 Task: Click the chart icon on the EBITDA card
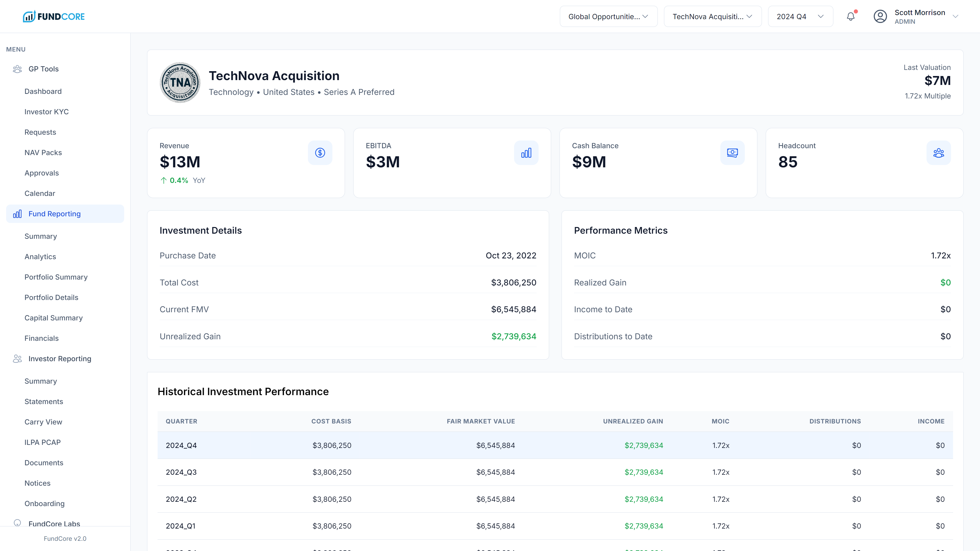click(526, 153)
